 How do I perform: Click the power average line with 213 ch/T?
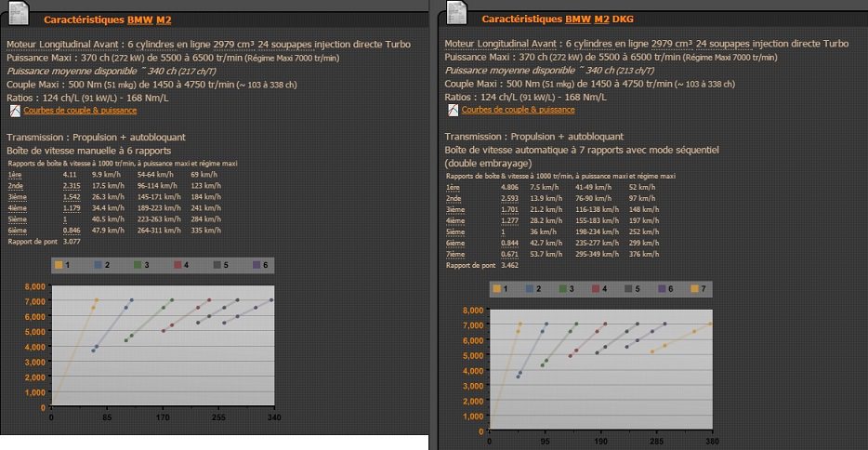point(549,71)
